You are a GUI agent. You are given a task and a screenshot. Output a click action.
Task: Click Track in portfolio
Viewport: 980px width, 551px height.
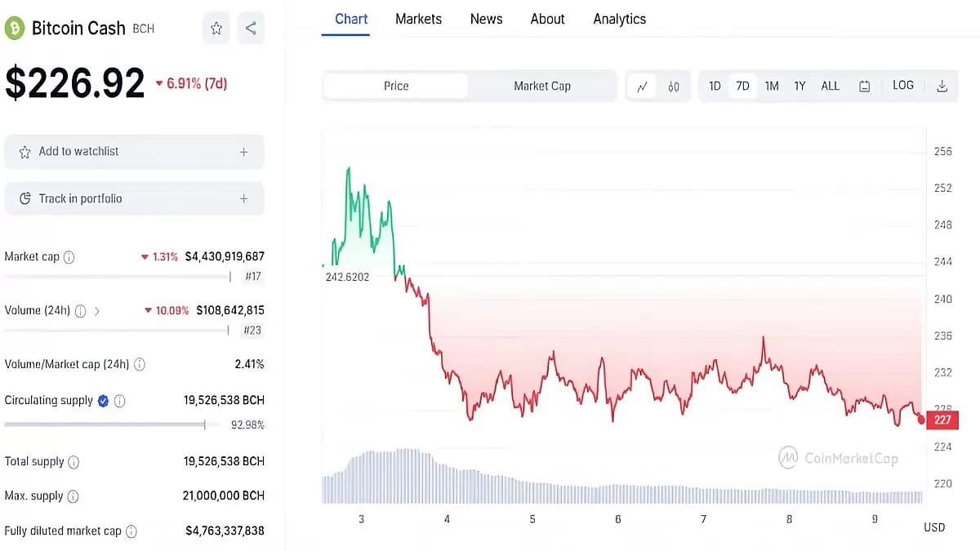[134, 198]
